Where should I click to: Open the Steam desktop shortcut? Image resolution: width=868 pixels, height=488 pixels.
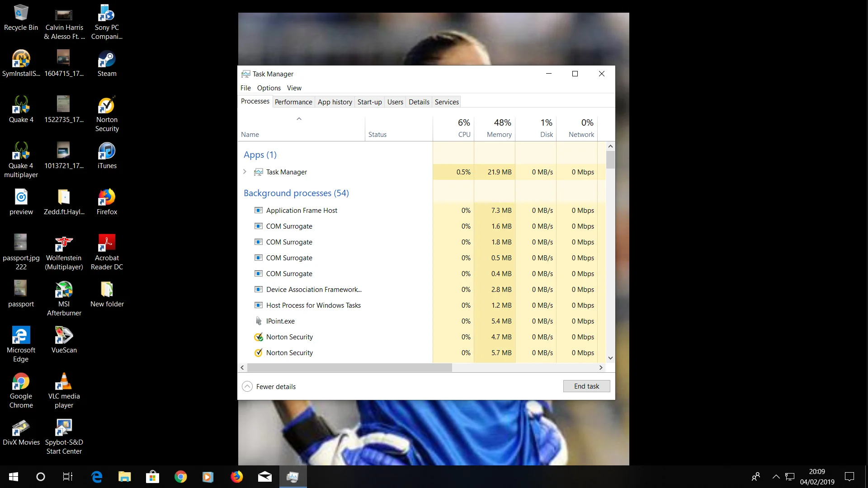pyautogui.click(x=107, y=64)
